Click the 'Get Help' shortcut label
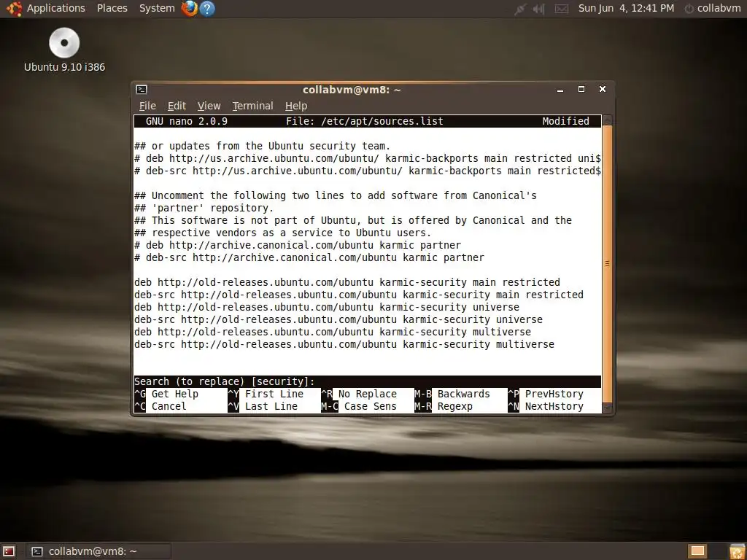This screenshot has width=747, height=560. pyautogui.click(x=175, y=394)
